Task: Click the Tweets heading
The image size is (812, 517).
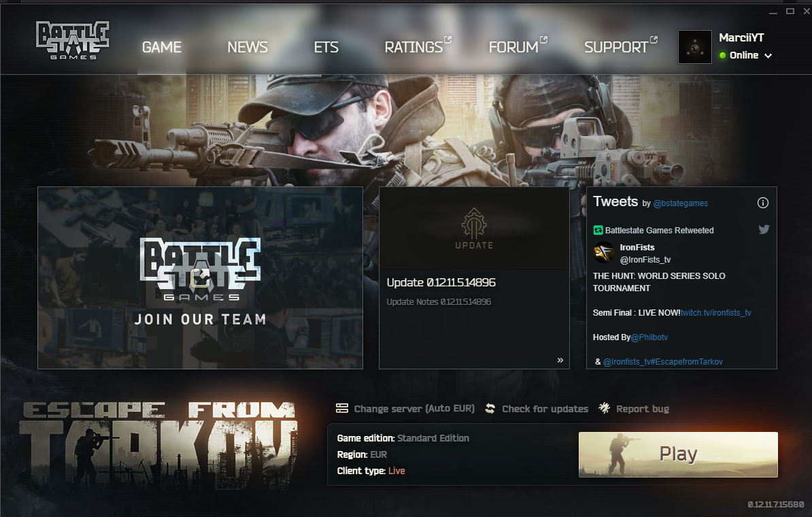Action: 615,201
